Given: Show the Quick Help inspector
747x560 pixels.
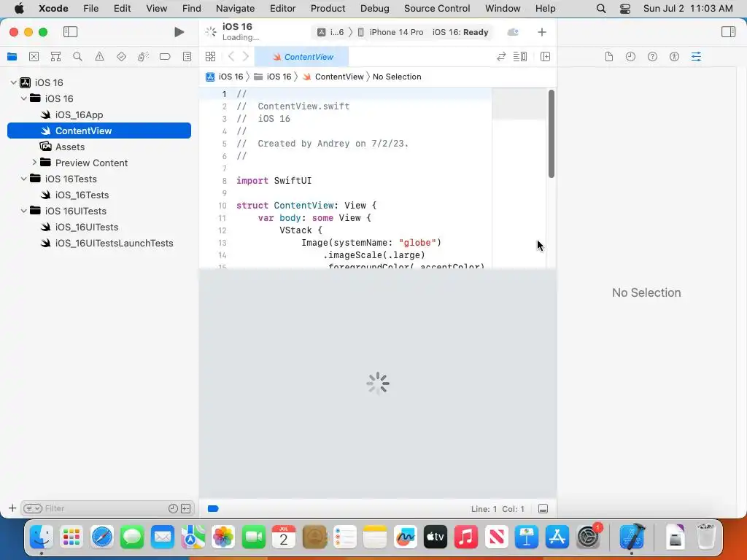Looking at the screenshot, I should [x=652, y=57].
